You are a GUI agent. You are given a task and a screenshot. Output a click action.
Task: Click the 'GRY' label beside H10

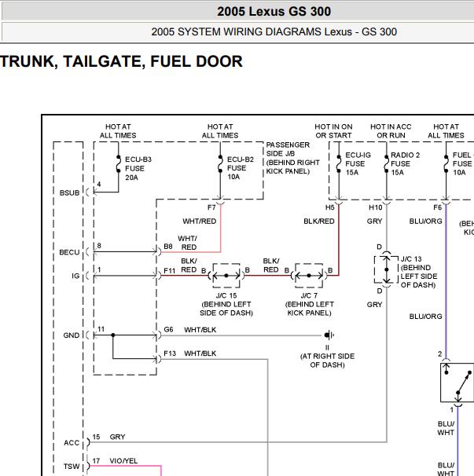[x=374, y=222]
